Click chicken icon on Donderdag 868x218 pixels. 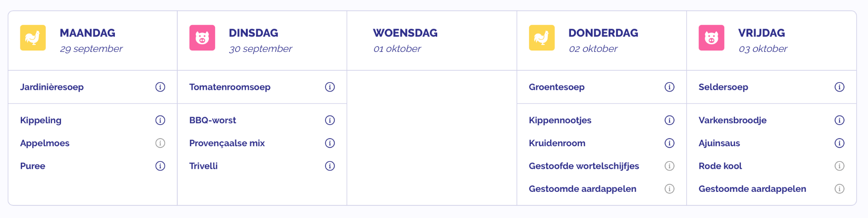[x=542, y=37]
